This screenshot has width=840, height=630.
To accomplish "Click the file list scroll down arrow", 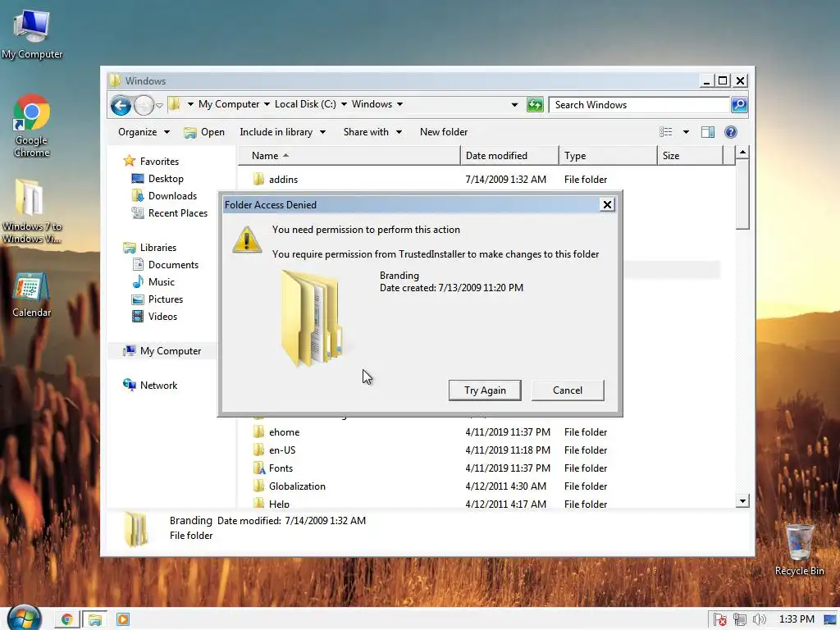I will coord(742,501).
